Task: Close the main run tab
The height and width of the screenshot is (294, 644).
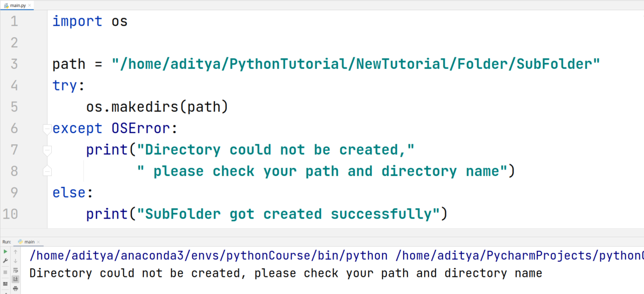Action: (x=38, y=242)
